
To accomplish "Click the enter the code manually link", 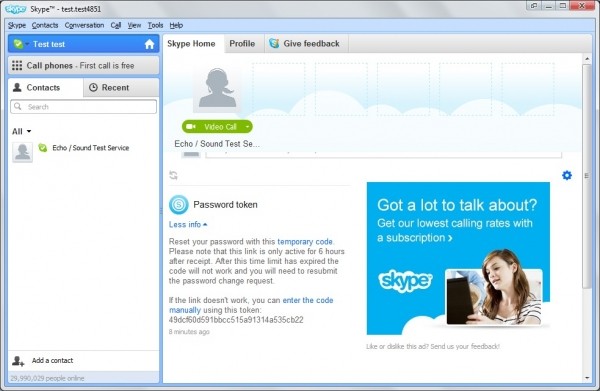I will coord(251,305).
